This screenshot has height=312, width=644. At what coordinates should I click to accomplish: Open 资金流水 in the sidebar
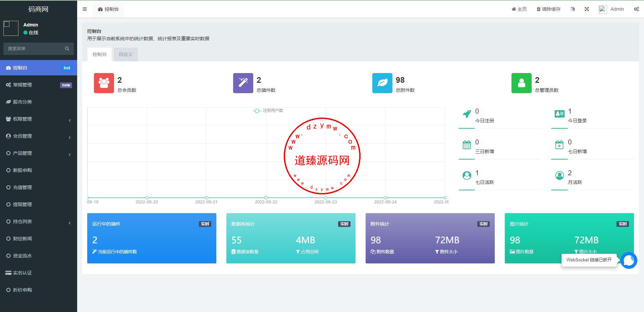point(39,256)
